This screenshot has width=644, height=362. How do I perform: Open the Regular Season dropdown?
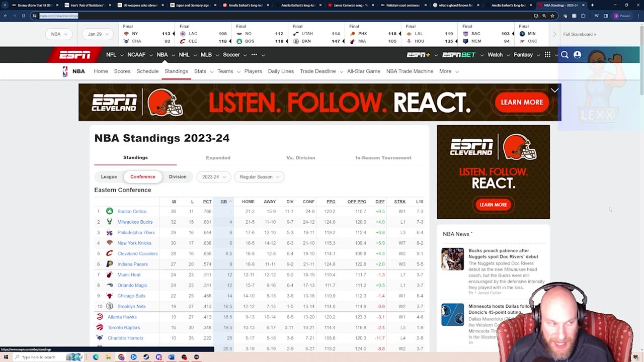(259, 177)
